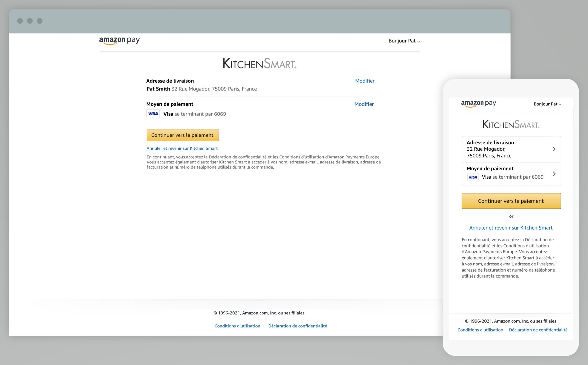Expand the Bonjour Pat menu on mobile

[x=547, y=104]
